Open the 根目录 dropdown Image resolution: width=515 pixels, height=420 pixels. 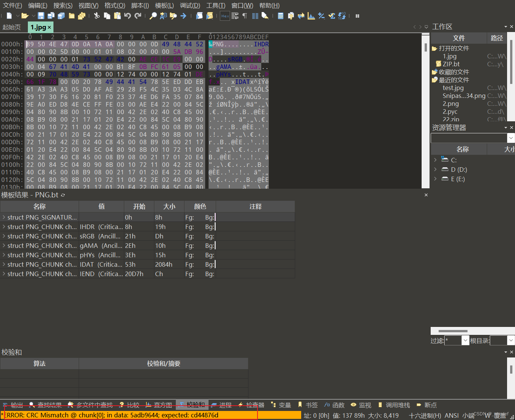click(x=511, y=341)
